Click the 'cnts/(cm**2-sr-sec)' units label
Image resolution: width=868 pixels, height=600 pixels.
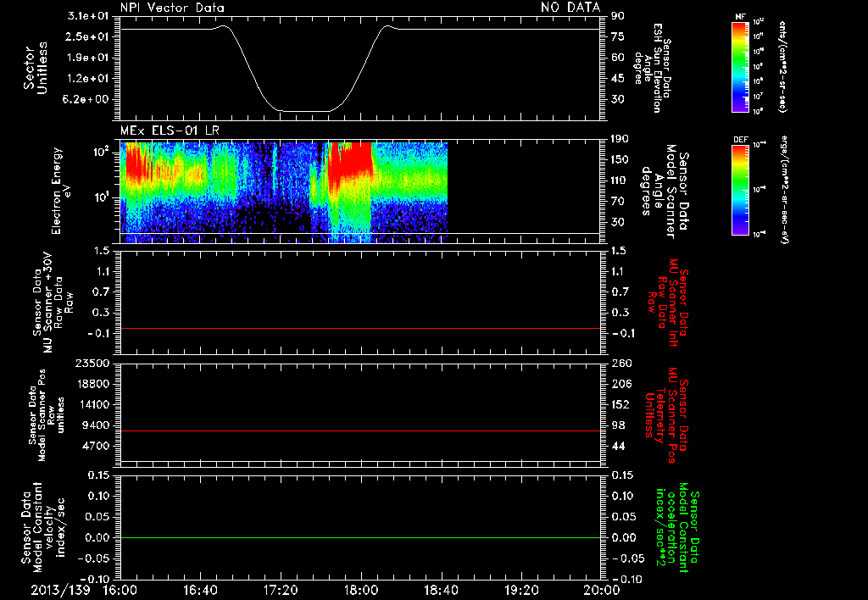tap(782, 66)
